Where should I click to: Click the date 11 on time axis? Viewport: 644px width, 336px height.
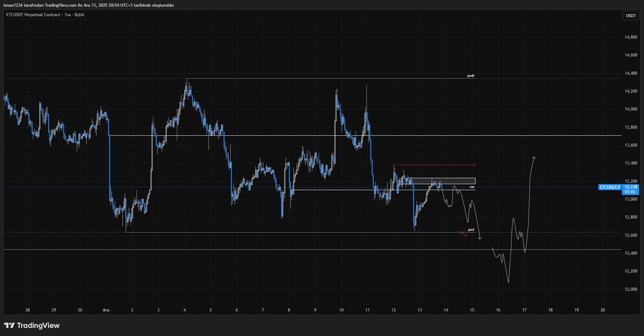[368, 310]
